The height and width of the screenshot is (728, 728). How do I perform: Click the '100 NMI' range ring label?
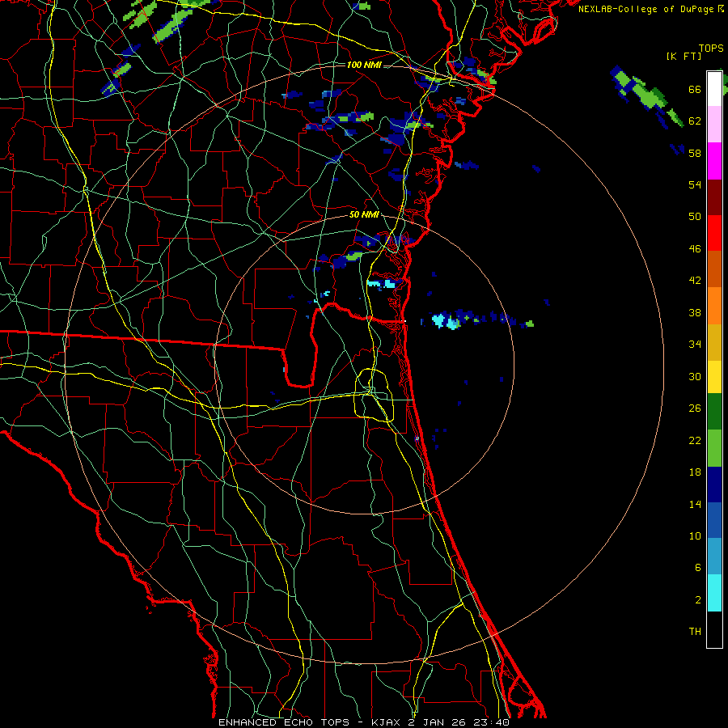click(x=364, y=65)
